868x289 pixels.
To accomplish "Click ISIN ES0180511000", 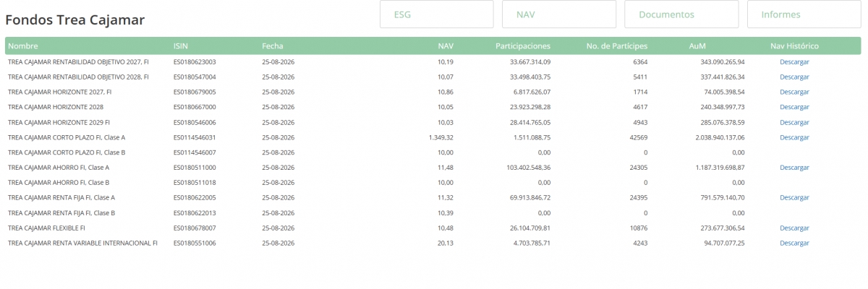I will [195, 168].
